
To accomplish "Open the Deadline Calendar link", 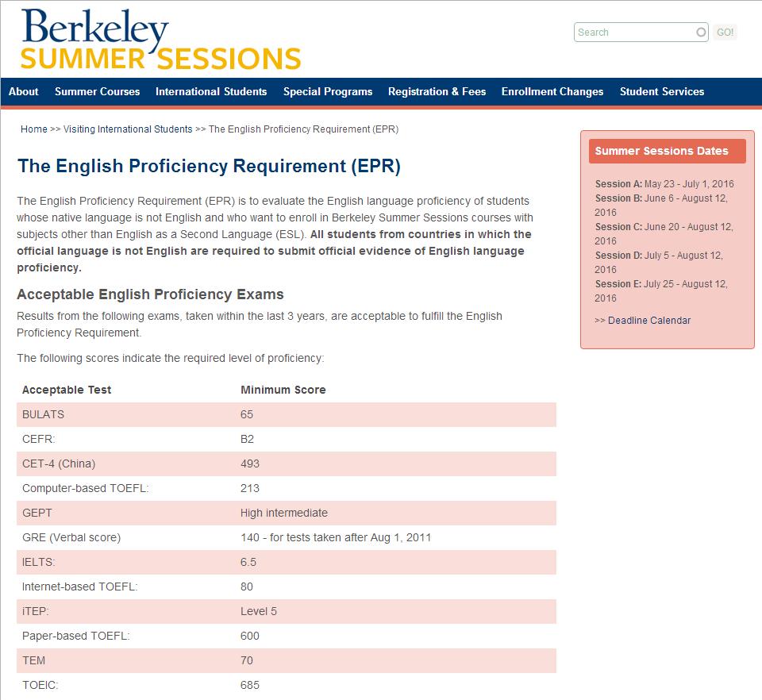I will [649, 321].
